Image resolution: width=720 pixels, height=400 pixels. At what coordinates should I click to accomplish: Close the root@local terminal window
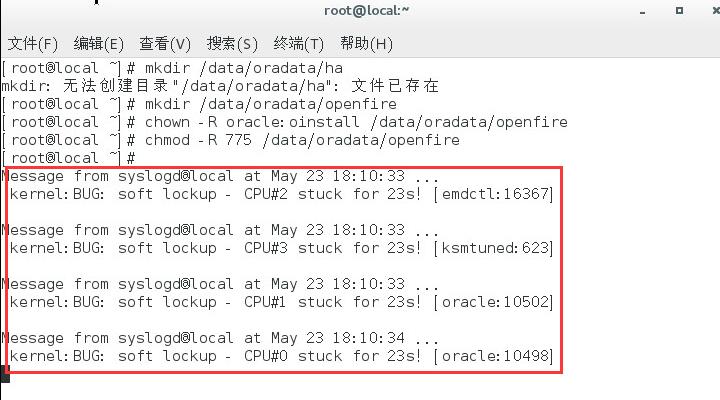[715, 10]
